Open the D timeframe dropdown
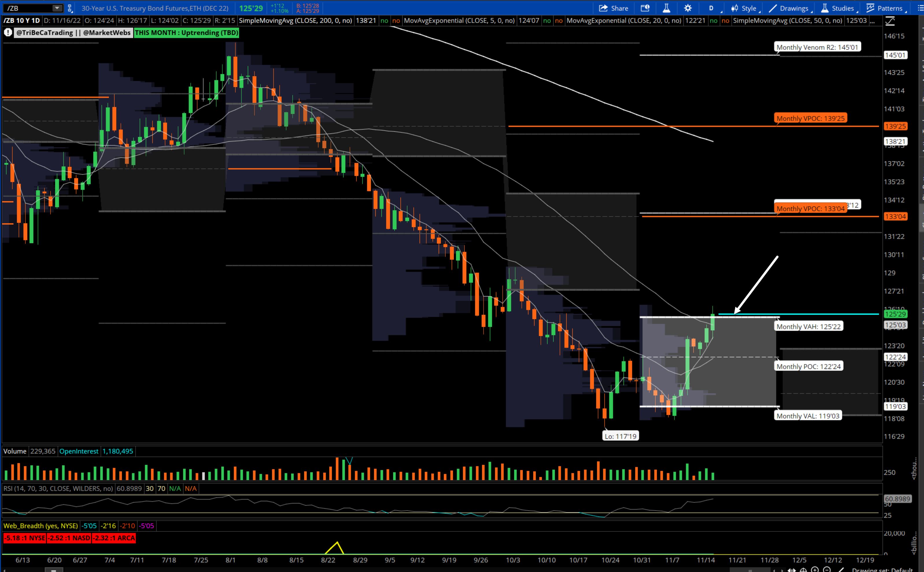 tap(712, 8)
